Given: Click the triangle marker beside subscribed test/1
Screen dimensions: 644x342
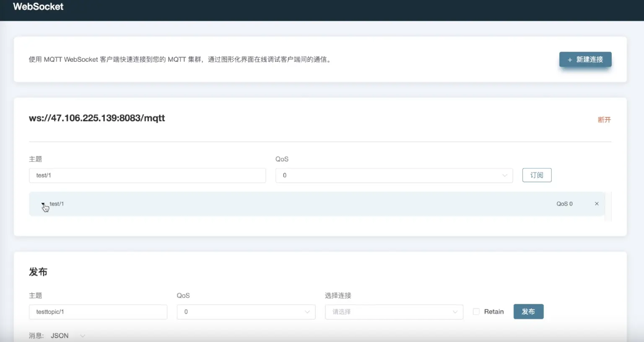Looking at the screenshot, I should [43, 204].
